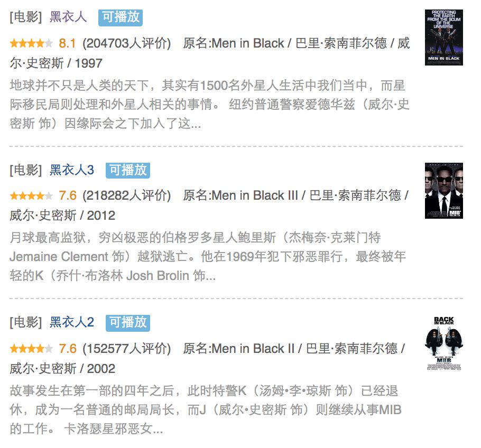Click the 152577人评价 review count
Viewport: 481px width, 448px height.
tap(126, 349)
